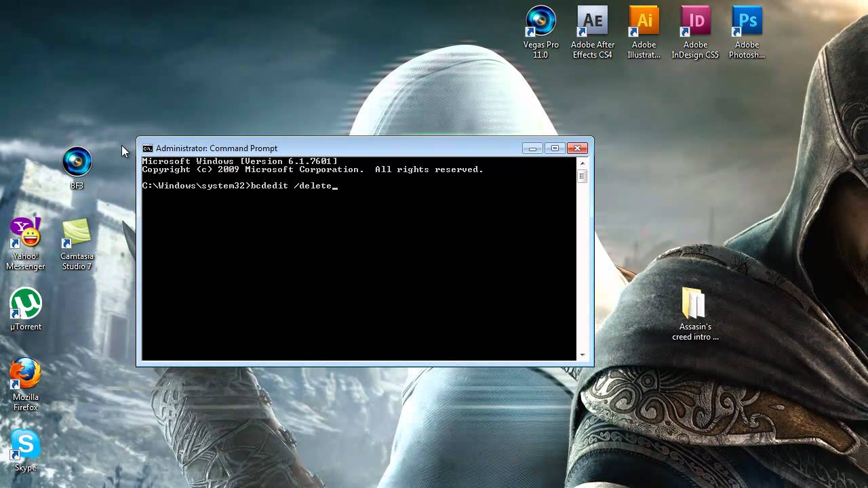Screen dimensions: 868x488
Task: Click the Administrator: Command Prompt title text
Action: coord(216,148)
